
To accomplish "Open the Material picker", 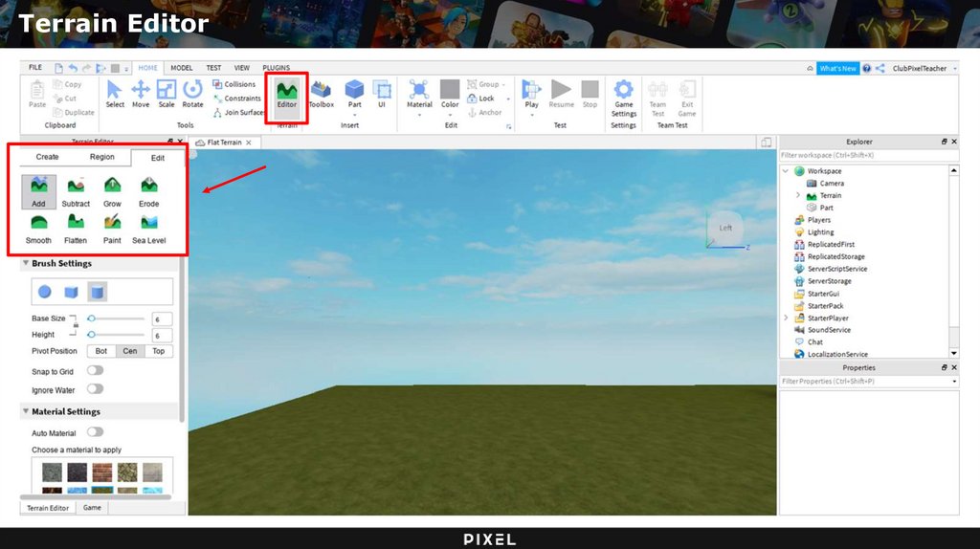I will [x=419, y=97].
